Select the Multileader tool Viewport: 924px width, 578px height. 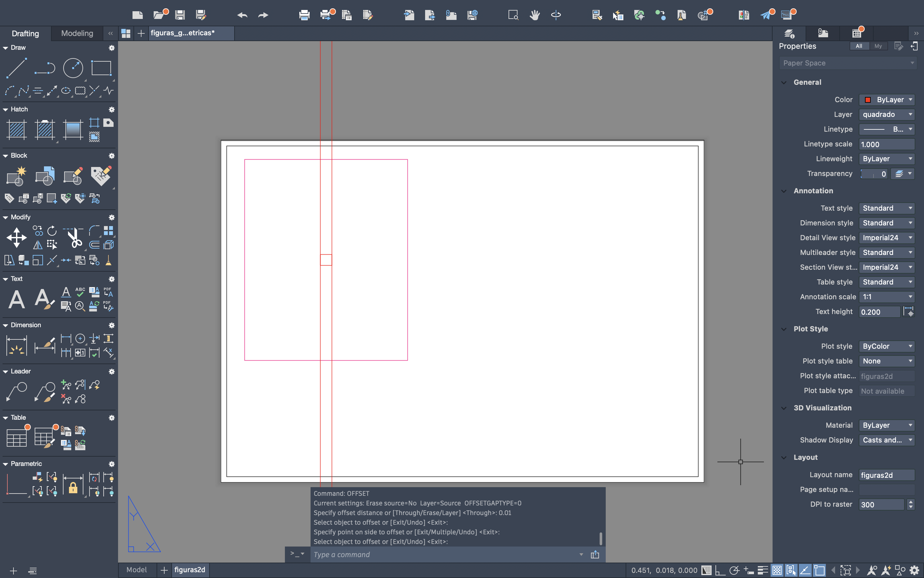(x=16, y=391)
